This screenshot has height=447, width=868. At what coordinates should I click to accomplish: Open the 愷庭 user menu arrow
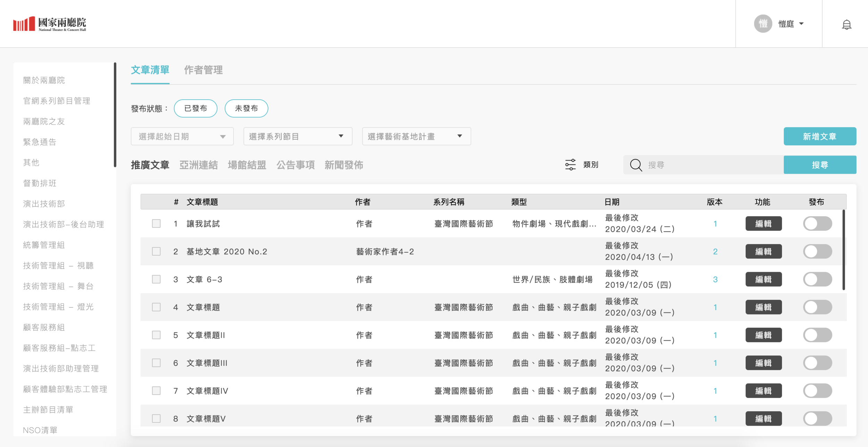coord(801,24)
